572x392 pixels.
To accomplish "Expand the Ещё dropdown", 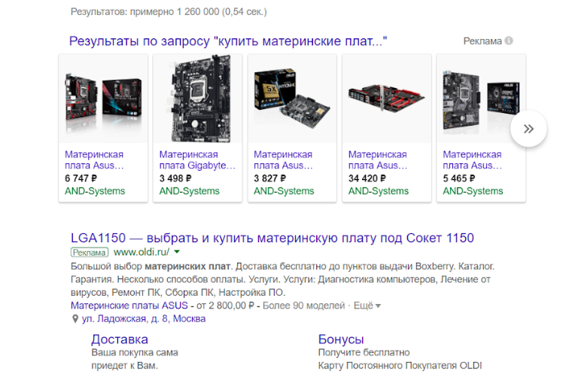I will pyautogui.click(x=367, y=305).
